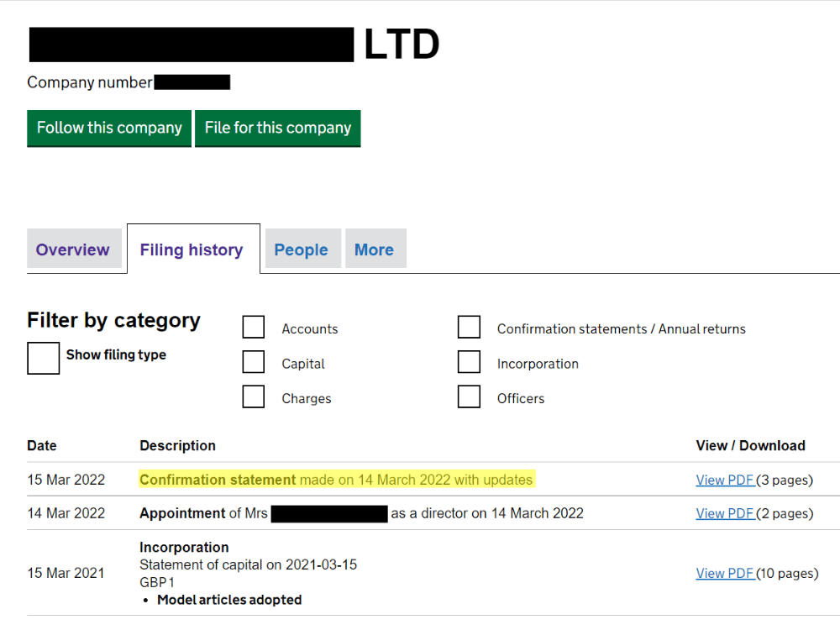This screenshot has height=630, width=840.
Task: Click the Date column header
Action: (41, 445)
